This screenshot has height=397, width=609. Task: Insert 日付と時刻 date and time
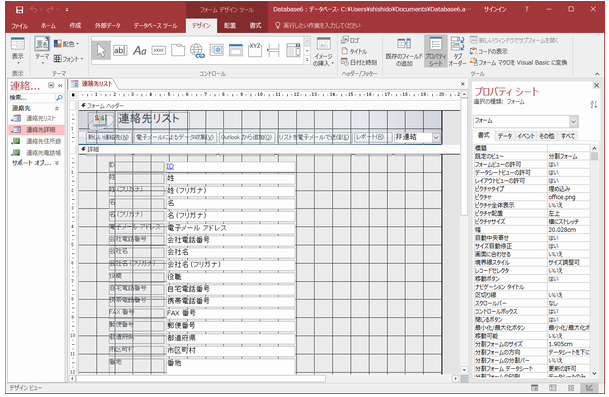[x=359, y=62]
